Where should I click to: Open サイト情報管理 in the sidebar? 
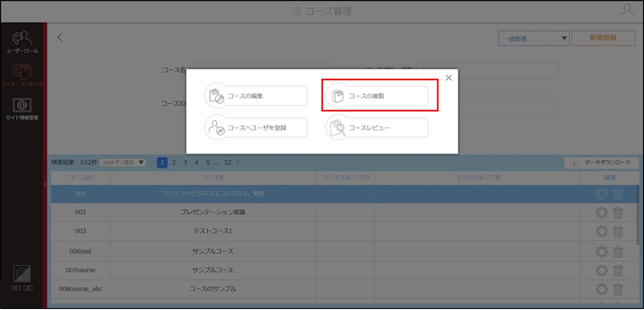22,109
